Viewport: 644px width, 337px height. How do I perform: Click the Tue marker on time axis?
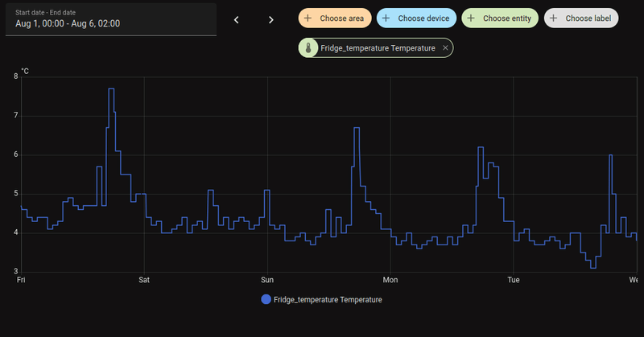[514, 280]
